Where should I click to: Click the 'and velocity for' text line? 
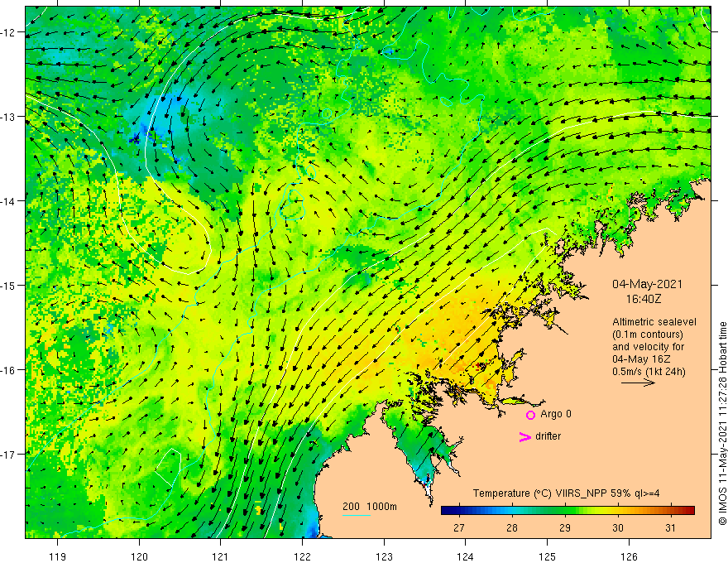(648, 347)
